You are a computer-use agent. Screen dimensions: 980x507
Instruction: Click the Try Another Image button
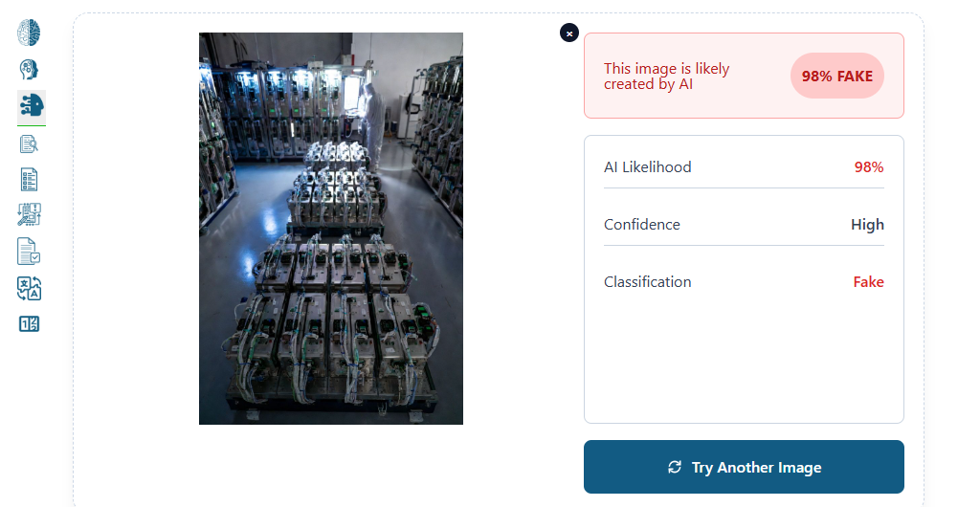tap(744, 467)
